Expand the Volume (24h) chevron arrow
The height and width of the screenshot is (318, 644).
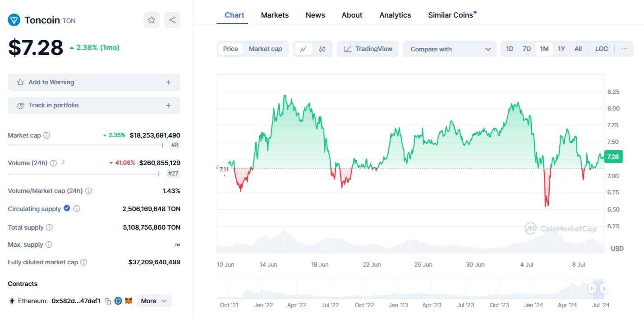(63, 162)
